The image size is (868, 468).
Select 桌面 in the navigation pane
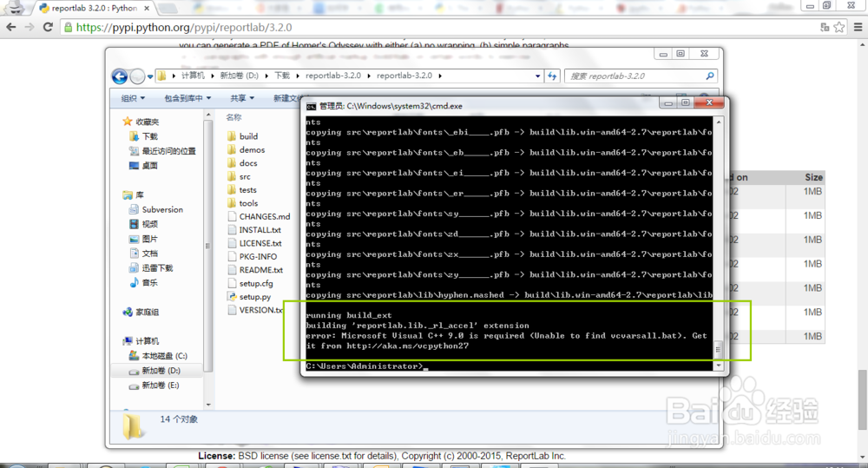(x=150, y=165)
